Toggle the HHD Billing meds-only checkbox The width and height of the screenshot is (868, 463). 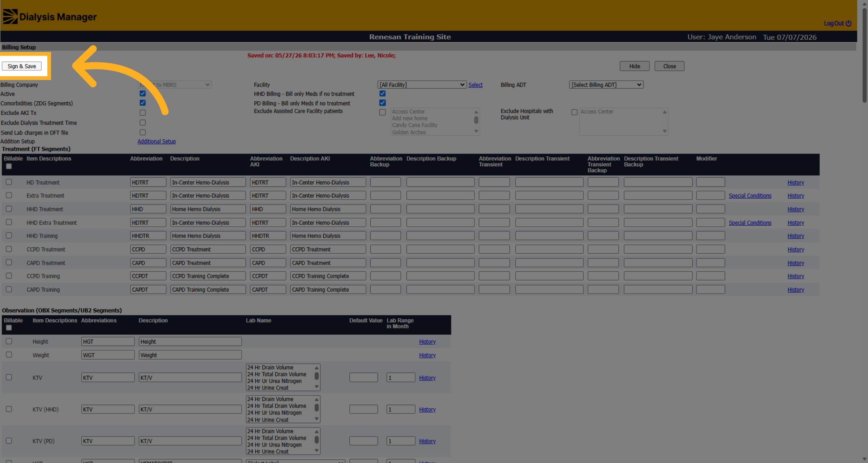point(382,93)
